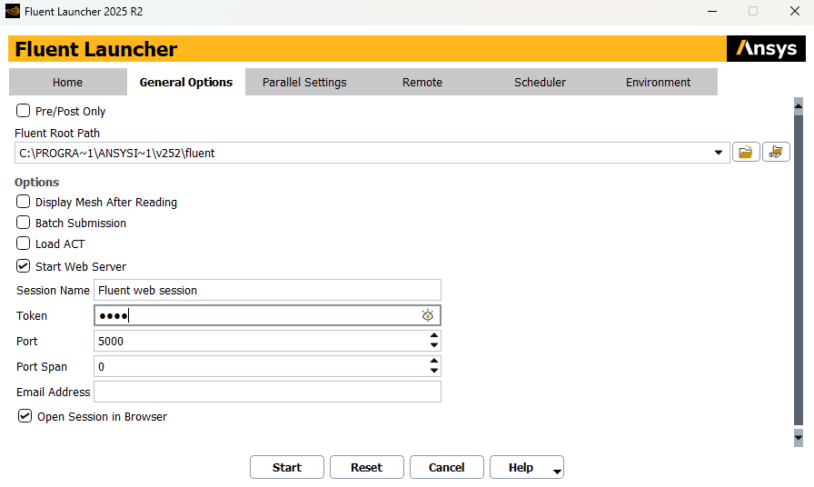Switch to the Home tab
Image resolution: width=814 pixels, height=487 pixels.
click(67, 82)
